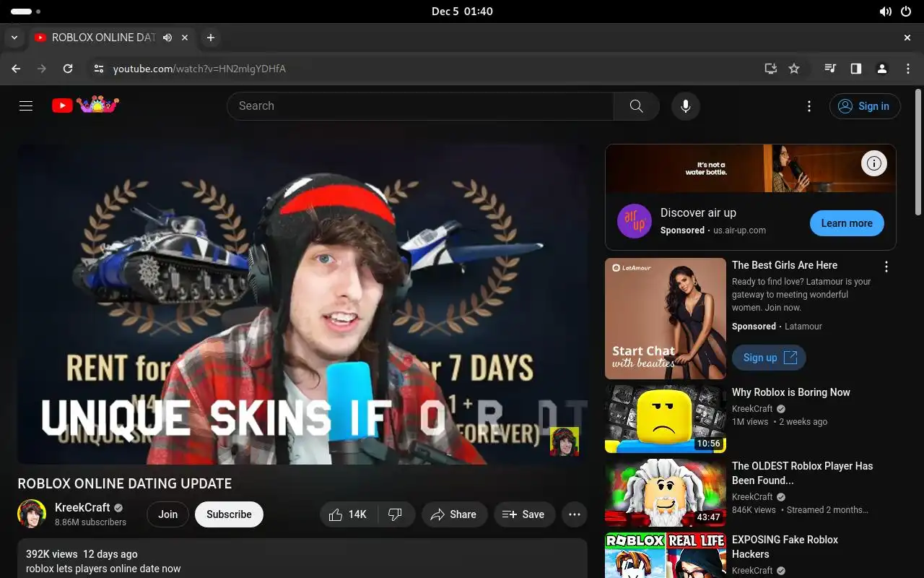924x578 pixels.
Task: Click the 392K views 12 days ago text
Action: [82, 554]
